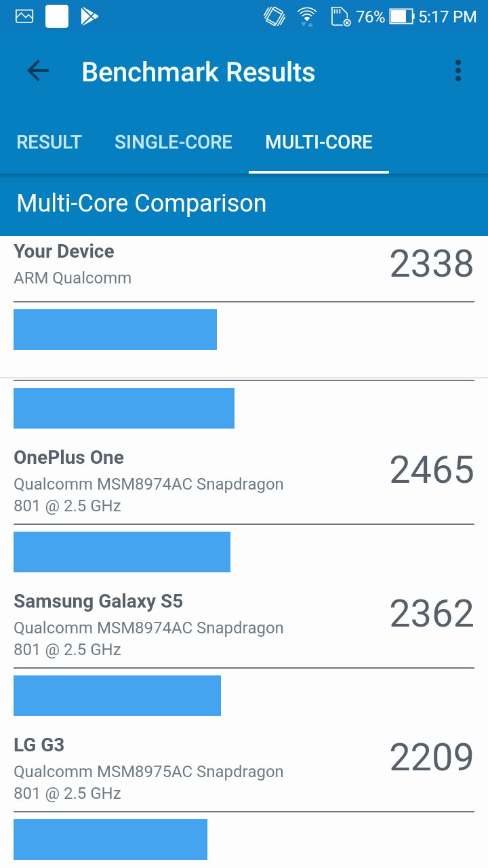The width and height of the screenshot is (488, 868).
Task: Tap the white square notification icon
Action: (57, 16)
